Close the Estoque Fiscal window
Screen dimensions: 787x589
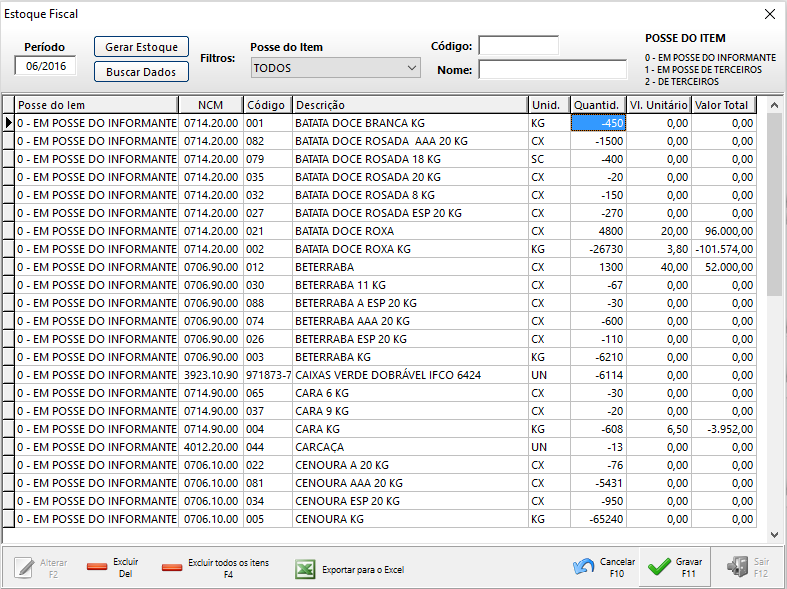coord(770,14)
